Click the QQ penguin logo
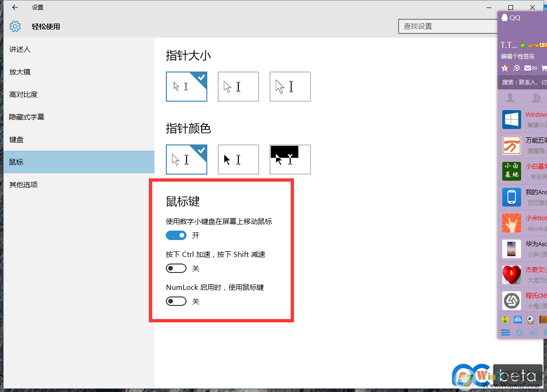547x392 pixels. click(505, 18)
